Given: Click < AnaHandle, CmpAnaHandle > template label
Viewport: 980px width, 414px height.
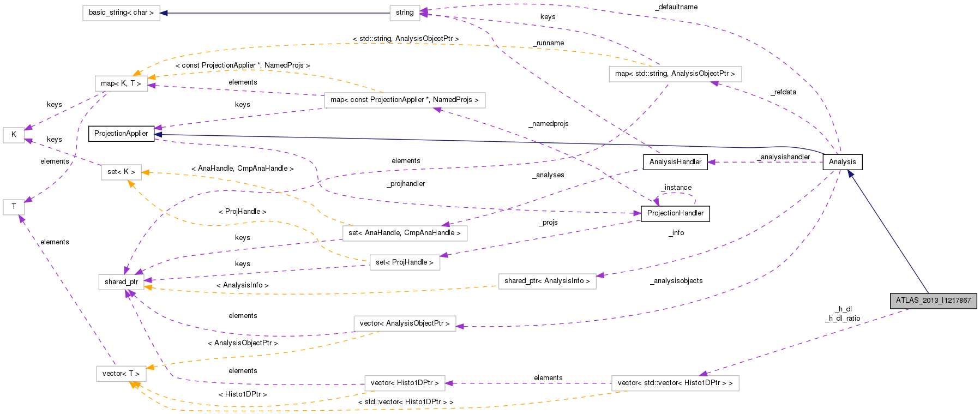Looking at the screenshot, I should tap(243, 169).
